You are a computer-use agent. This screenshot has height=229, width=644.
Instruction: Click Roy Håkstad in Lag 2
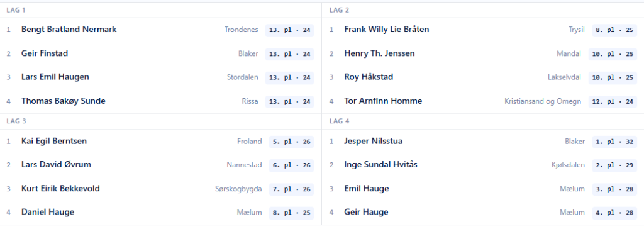(369, 77)
